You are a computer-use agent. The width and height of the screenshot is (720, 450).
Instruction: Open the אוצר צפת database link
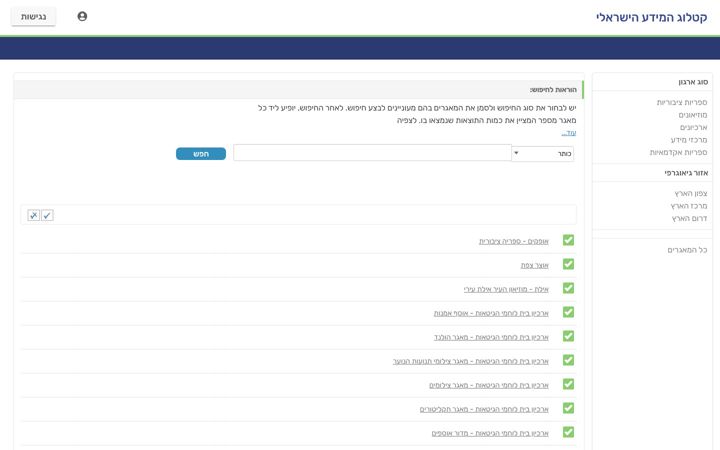pos(534,265)
